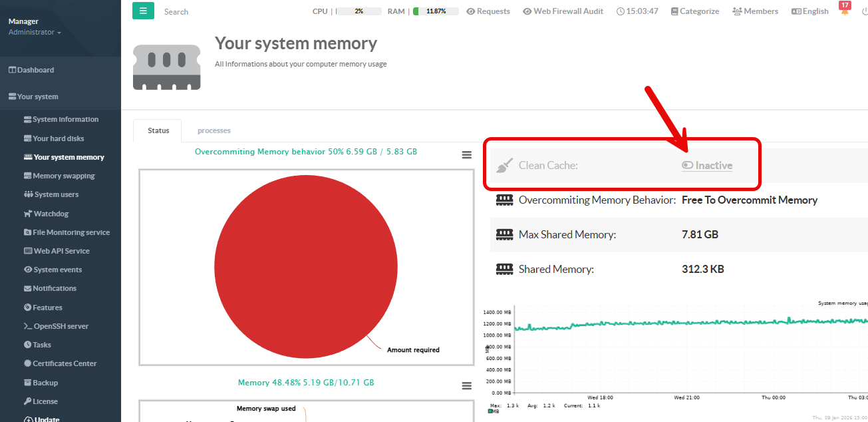This screenshot has height=422, width=868.
Task: Expand the Administrator user dropdown
Action: [x=35, y=33]
